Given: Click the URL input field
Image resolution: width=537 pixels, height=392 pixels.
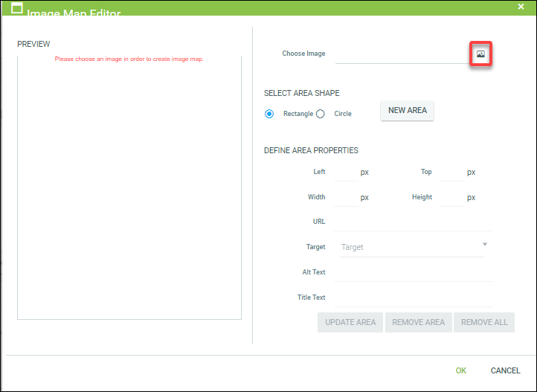Looking at the screenshot, I should pos(413,222).
